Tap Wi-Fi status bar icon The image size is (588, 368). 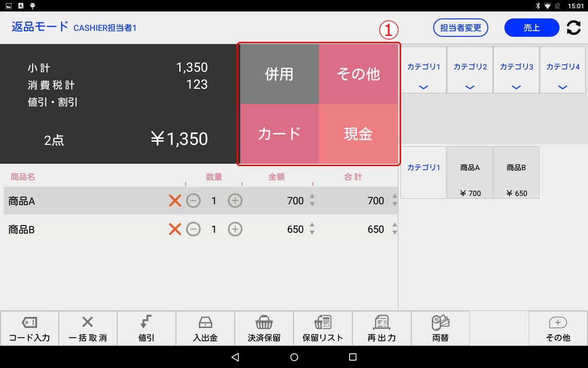click(548, 6)
